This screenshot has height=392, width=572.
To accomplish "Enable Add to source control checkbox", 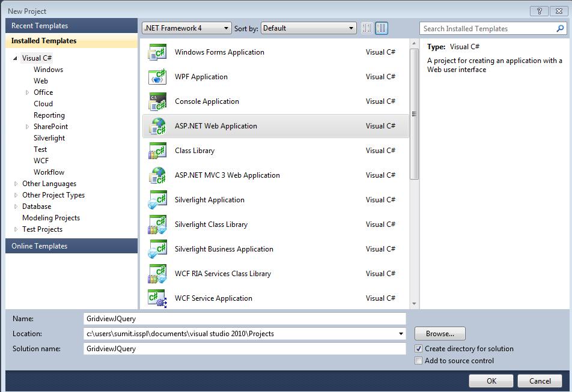I will click(x=419, y=361).
